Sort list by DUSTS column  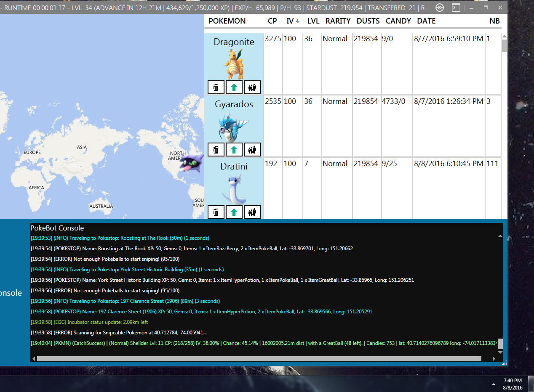click(368, 21)
